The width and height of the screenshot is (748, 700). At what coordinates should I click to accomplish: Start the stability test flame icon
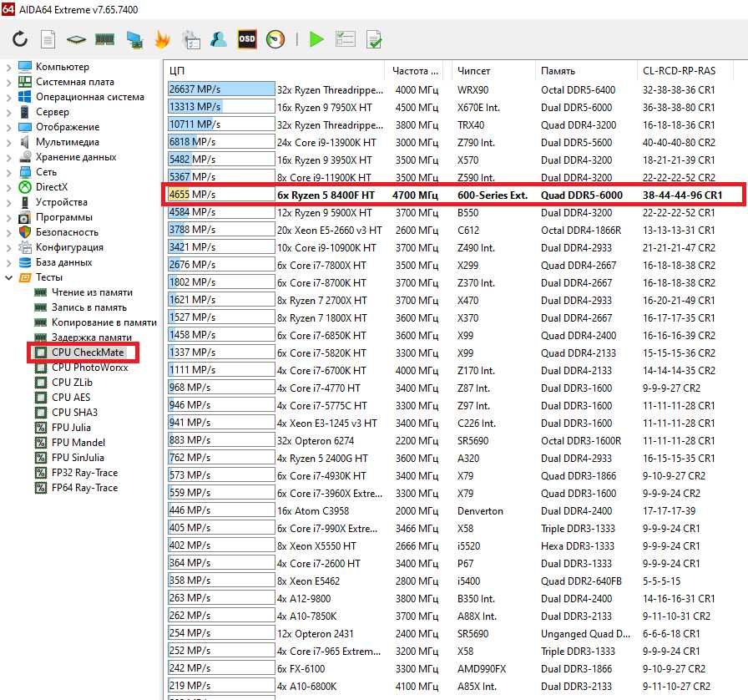click(162, 39)
